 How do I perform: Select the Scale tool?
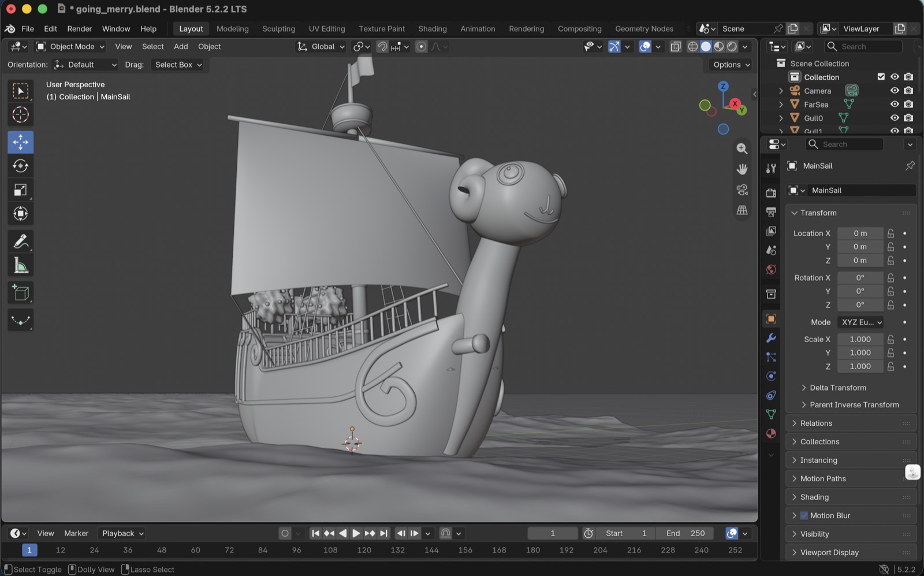click(x=20, y=190)
